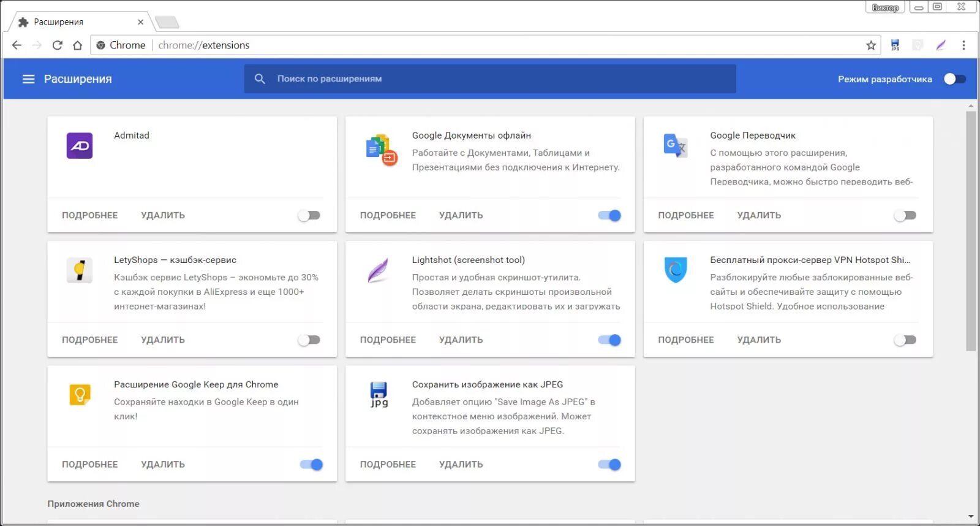Click the Hotspot Shield VPN shield icon
Image resolution: width=980 pixels, height=526 pixels.
[x=676, y=270]
